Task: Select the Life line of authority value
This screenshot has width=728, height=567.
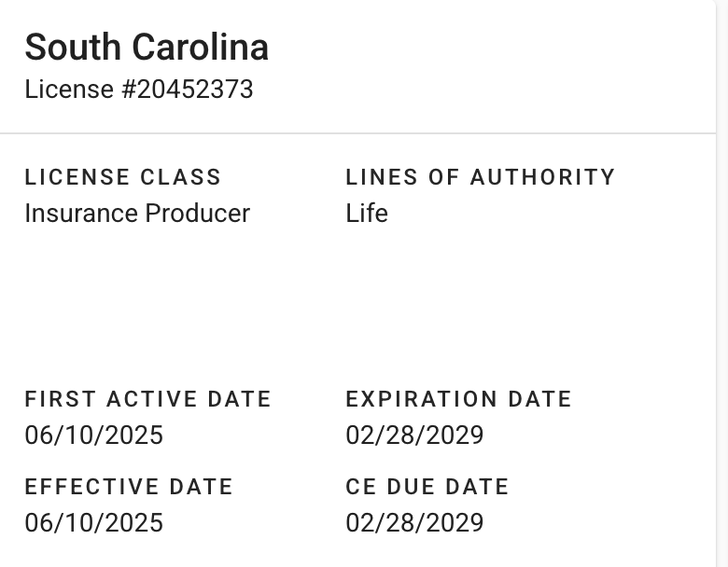Action: pos(367,214)
